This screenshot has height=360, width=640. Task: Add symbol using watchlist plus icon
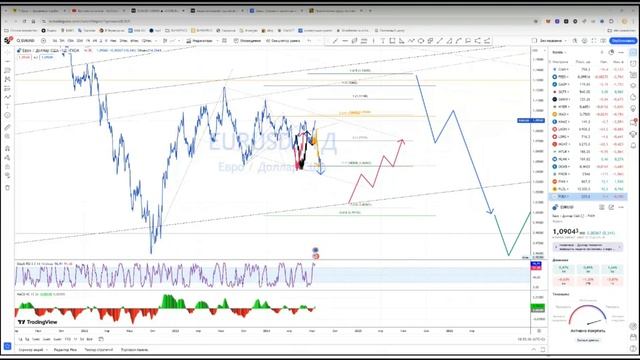click(x=602, y=52)
